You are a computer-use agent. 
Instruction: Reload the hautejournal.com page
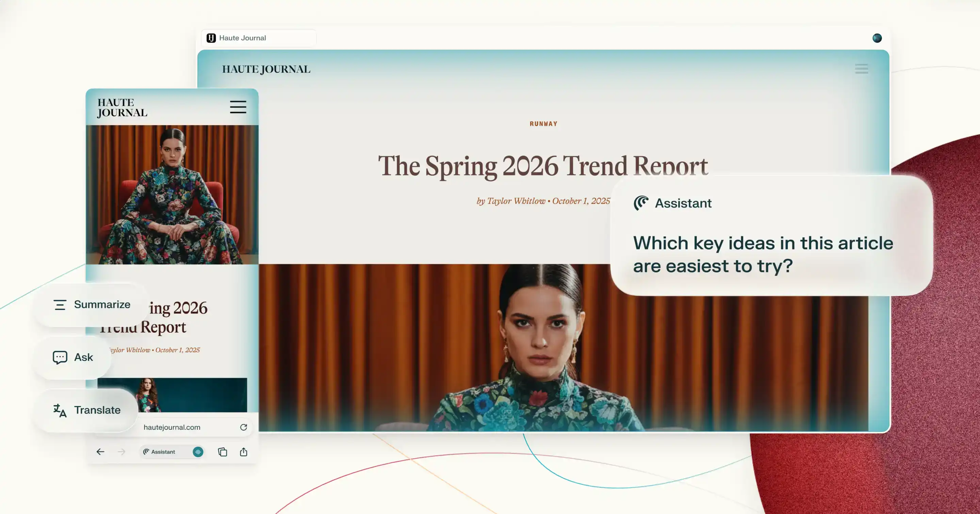coord(244,427)
